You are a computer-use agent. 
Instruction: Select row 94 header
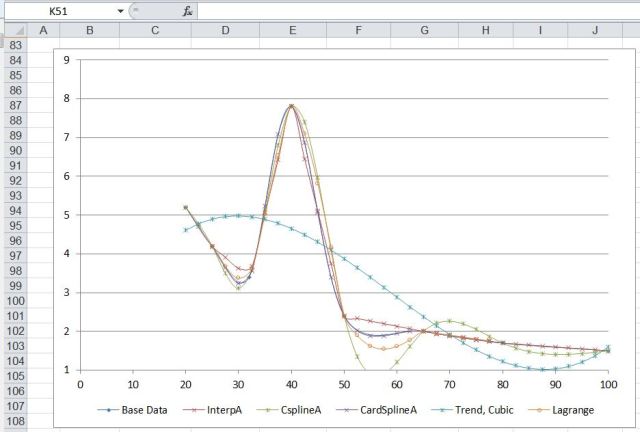pos(15,211)
